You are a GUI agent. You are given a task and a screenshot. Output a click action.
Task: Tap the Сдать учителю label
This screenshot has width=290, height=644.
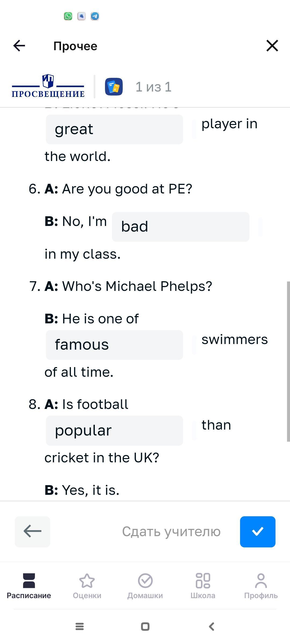tap(171, 532)
